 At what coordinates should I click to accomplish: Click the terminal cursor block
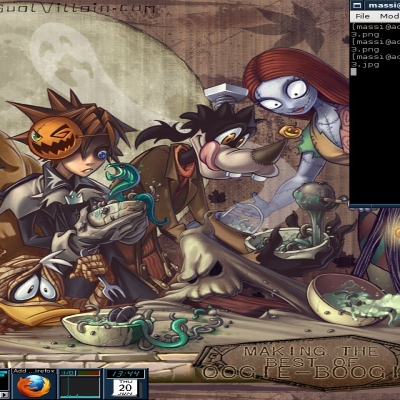[354, 72]
